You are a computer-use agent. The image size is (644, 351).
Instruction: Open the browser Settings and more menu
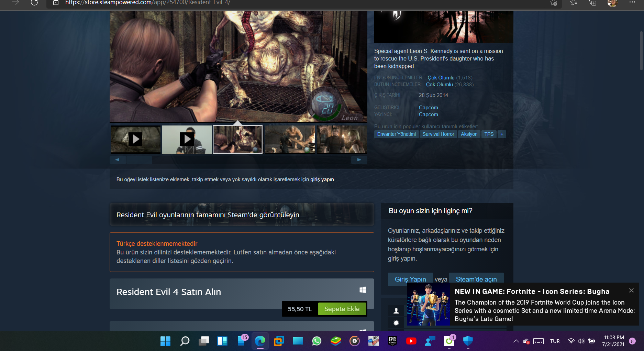[632, 2]
